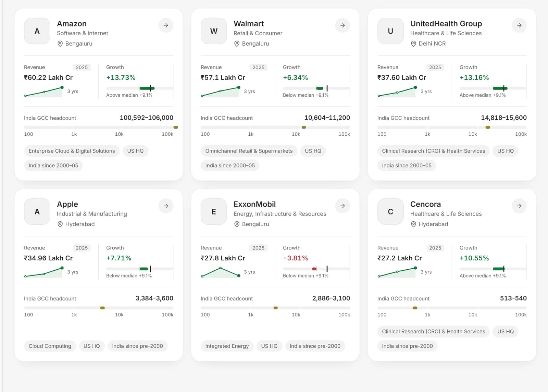Open ExxonMobil card arrow button
The width and height of the screenshot is (548, 392).
point(342,206)
